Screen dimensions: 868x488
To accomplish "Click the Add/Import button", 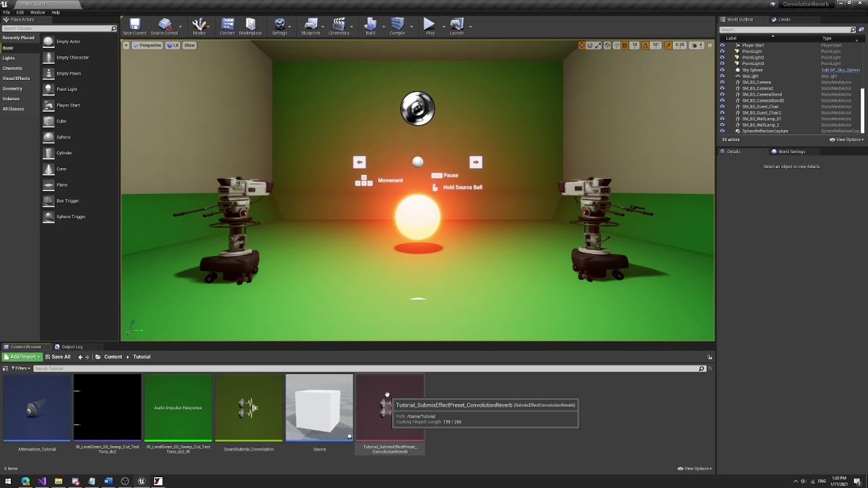I will pos(22,357).
